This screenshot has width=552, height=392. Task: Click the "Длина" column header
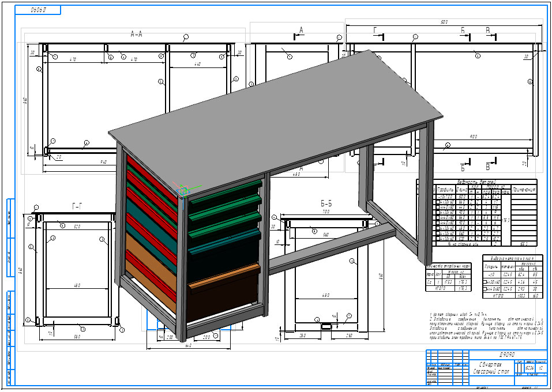pyautogui.click(x=462, y=190)
